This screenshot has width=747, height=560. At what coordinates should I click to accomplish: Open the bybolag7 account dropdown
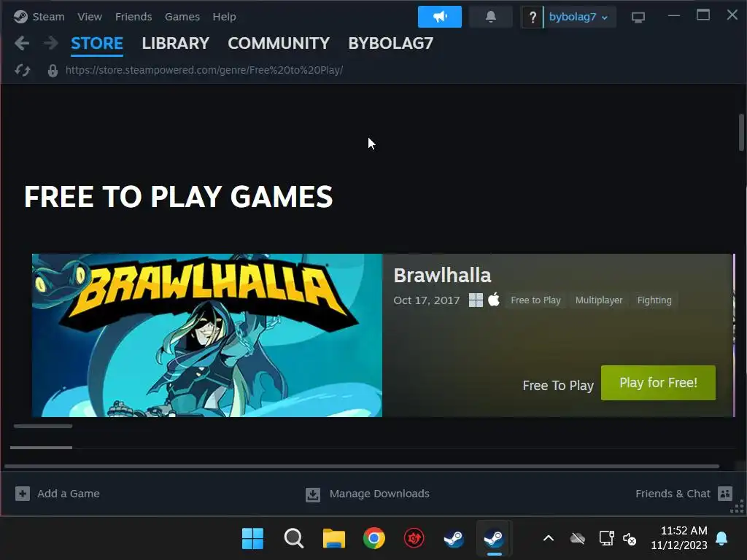tap(578, 17)
